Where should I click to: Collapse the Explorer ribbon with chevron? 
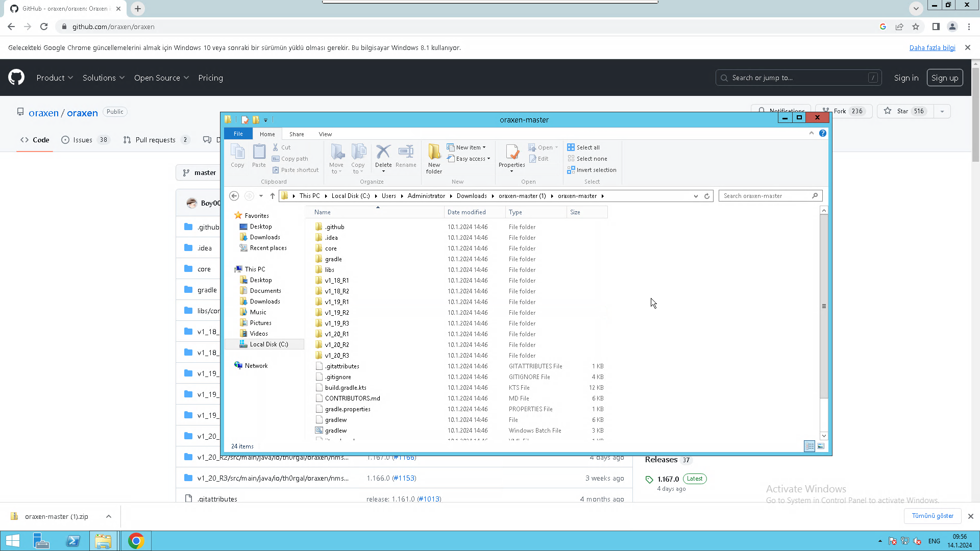(812, 133)
